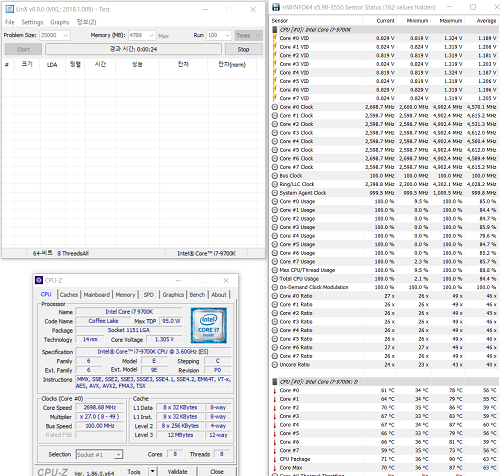Click the CPU-Z title bar icon
Screen dimensions: 500x476
click(x=39, y=280)
